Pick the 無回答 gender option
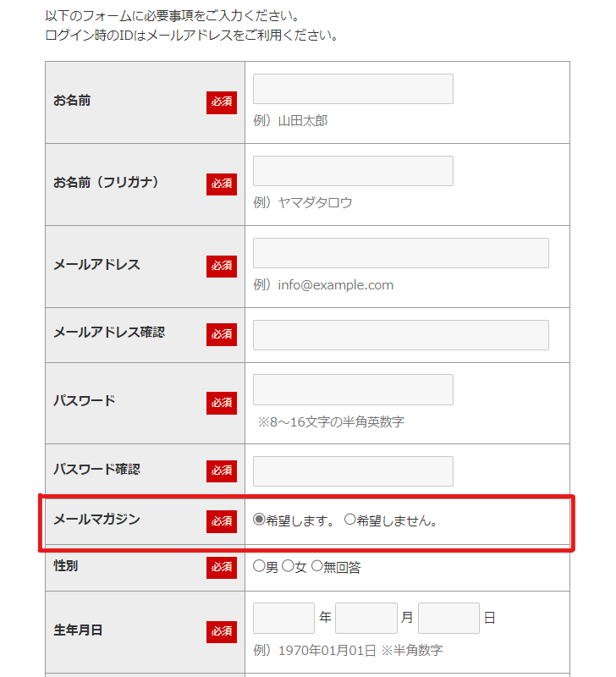 point(317,566)
